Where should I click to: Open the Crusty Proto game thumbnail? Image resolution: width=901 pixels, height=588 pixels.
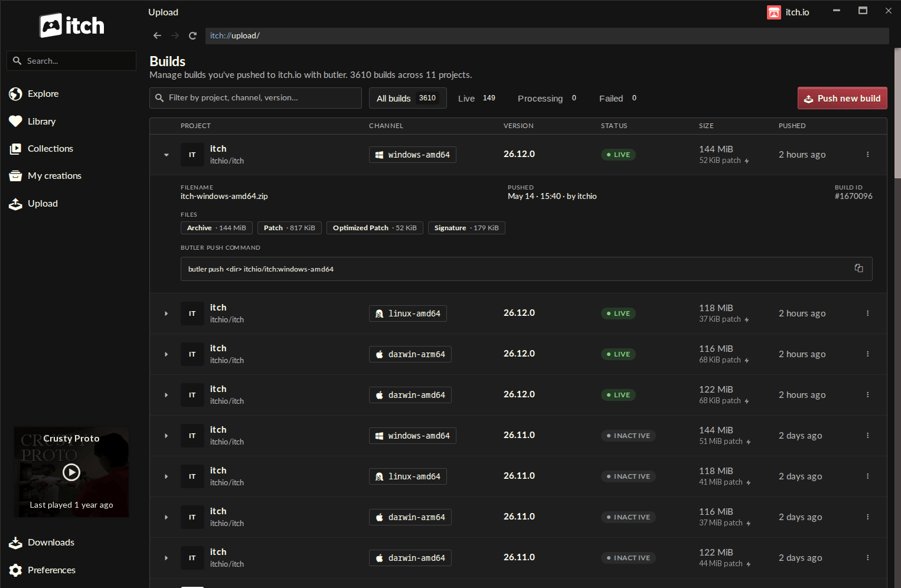[71, 472]
